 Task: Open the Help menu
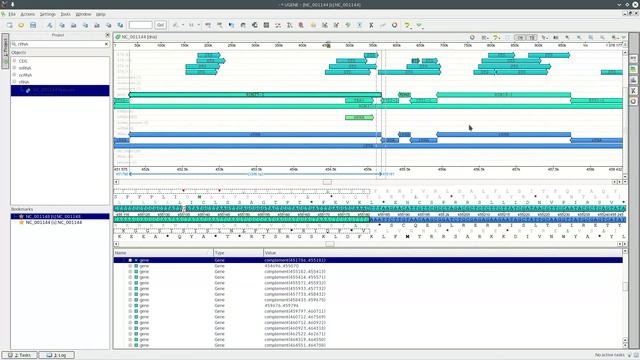100,14
